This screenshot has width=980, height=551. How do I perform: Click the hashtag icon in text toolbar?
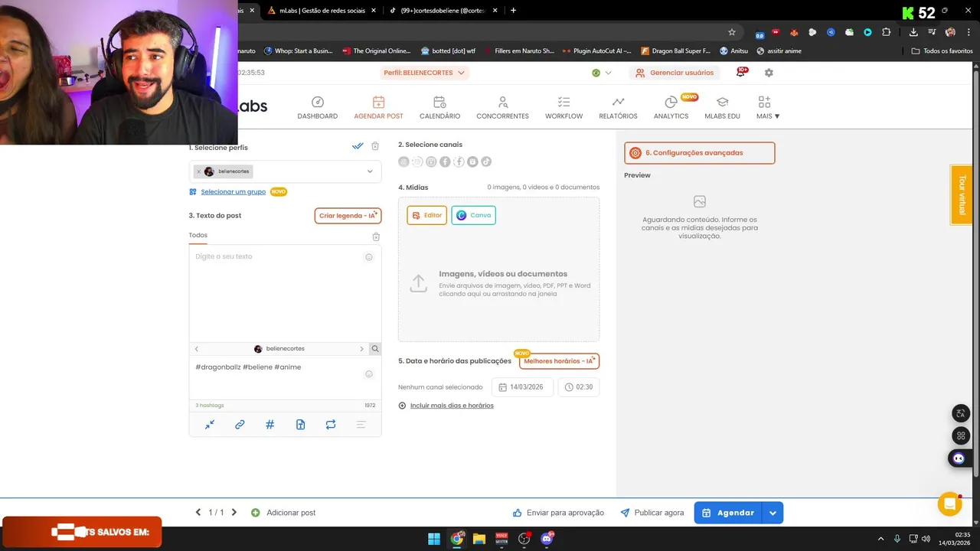[270, 425]
